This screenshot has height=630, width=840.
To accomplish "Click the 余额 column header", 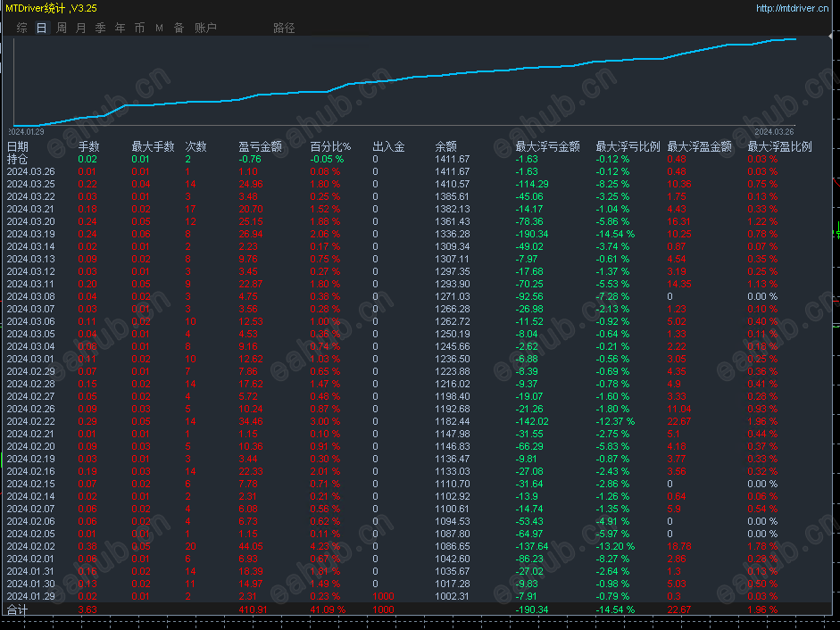I will click(x=446, y=146).
